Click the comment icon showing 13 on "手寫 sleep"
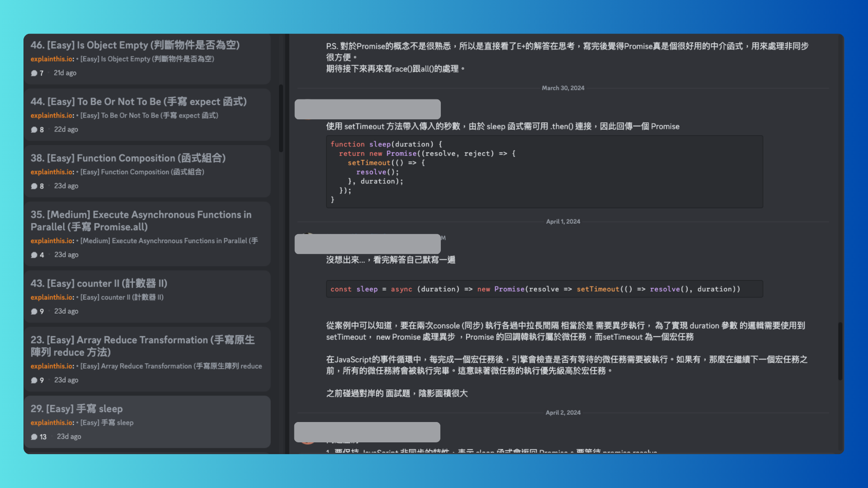This screenshot has height=488, width=868. [x=34, y=436]
